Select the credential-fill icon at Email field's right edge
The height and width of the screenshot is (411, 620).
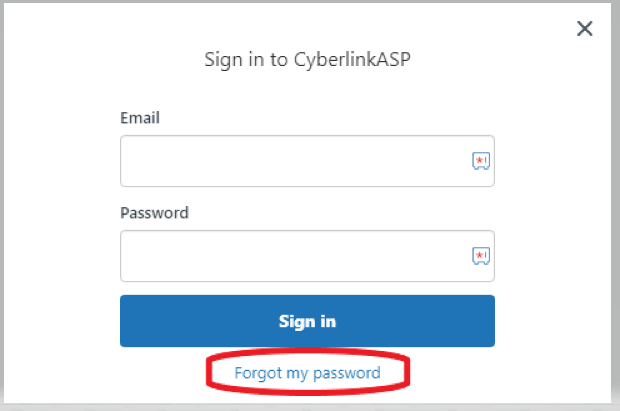coord(481,161)
